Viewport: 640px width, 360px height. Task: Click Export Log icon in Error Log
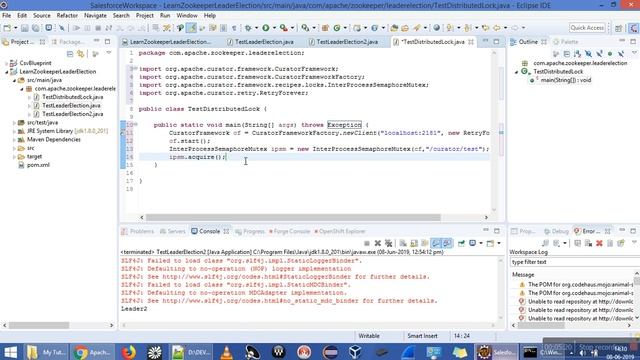(x=545, y=243)
